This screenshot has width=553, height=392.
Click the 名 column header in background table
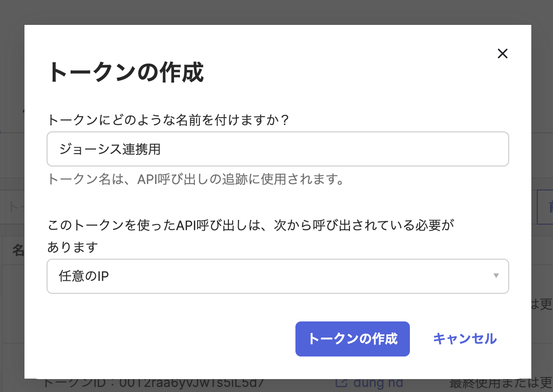[18, 250]
